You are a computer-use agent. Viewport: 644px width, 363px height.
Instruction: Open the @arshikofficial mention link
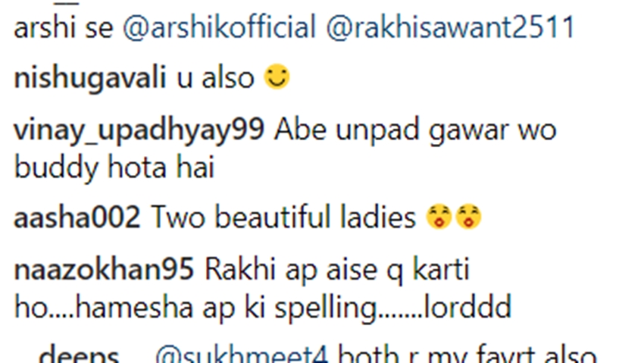219,27
